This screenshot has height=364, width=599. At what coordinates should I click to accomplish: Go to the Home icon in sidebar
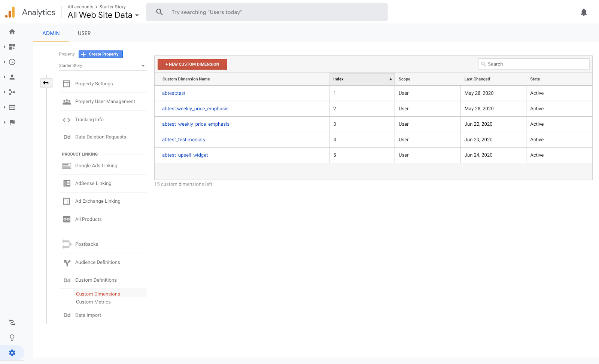coord(12,32)
